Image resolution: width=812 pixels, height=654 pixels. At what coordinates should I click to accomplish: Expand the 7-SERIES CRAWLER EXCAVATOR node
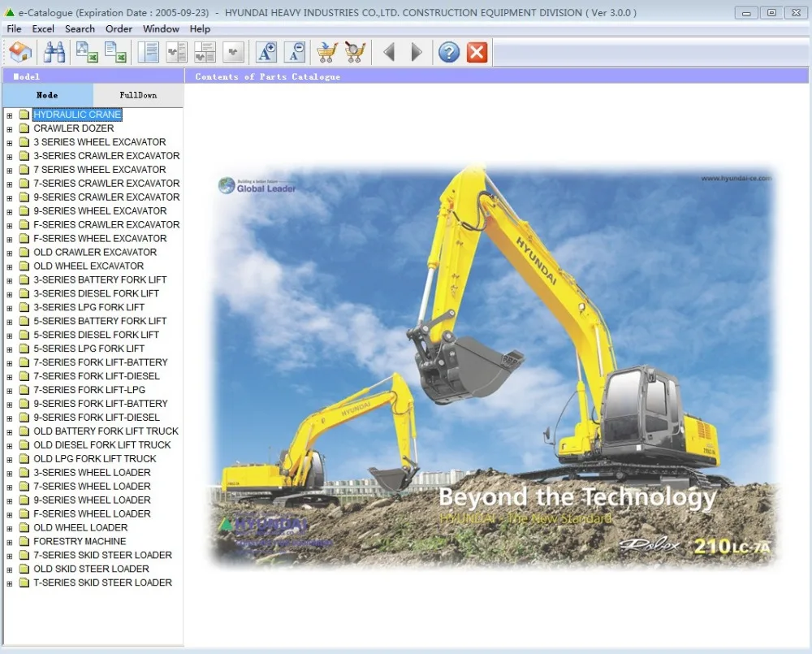tap(9, 184)
